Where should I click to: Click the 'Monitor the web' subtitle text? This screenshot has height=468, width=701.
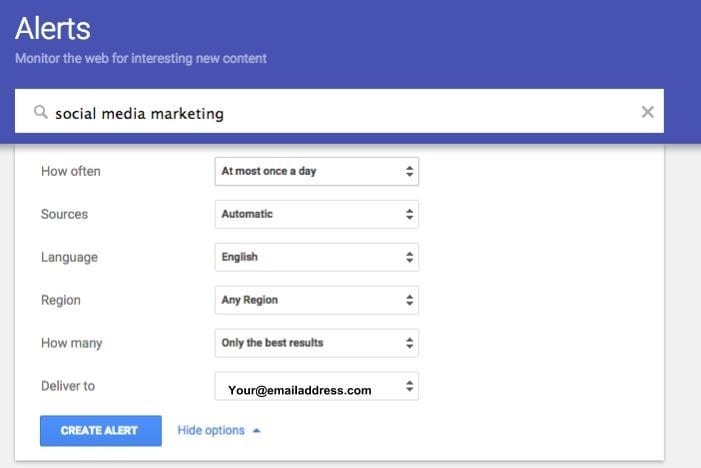tap(141, 59)
